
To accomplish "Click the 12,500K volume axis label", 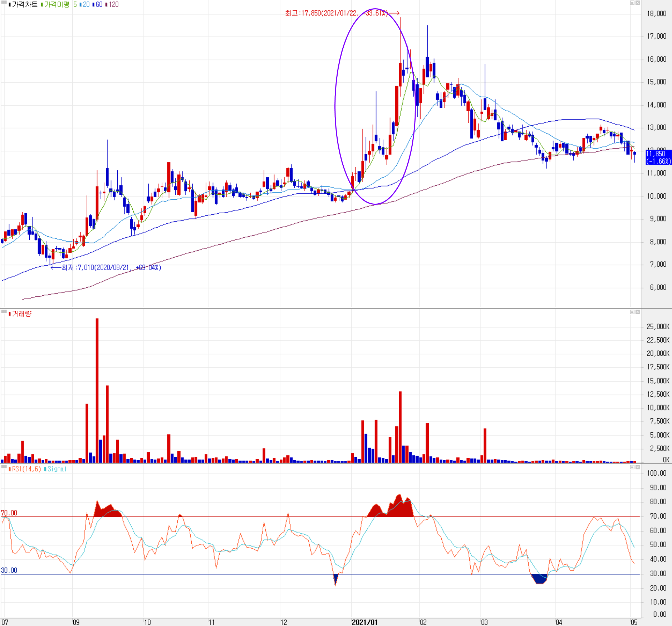I will [658, 394].
